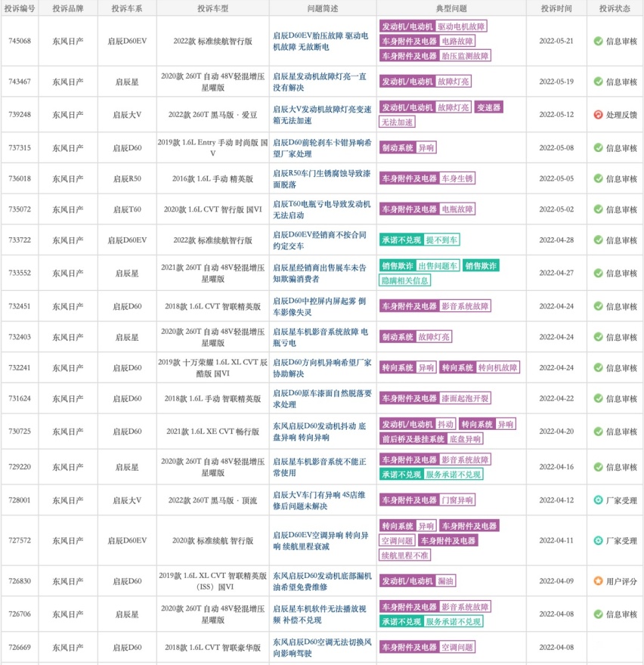
Task: Click the status check icon in row 732451
Action: pos(598,306)
